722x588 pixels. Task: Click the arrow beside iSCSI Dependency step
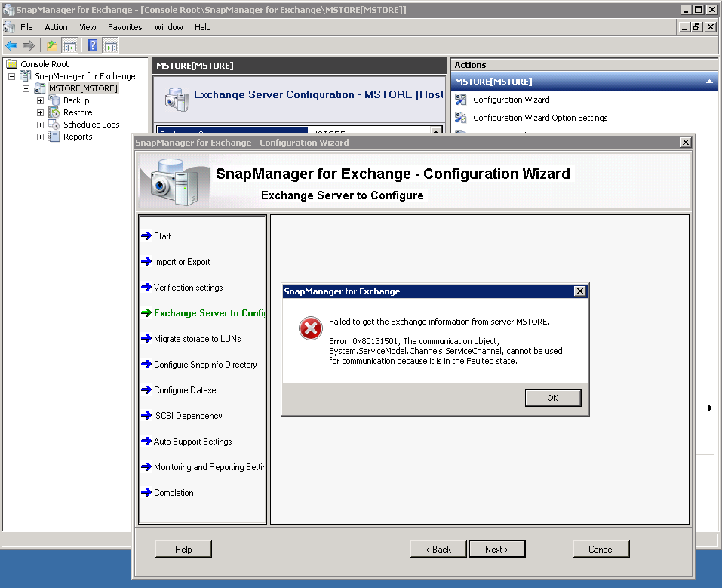click(x=146, y=416)
